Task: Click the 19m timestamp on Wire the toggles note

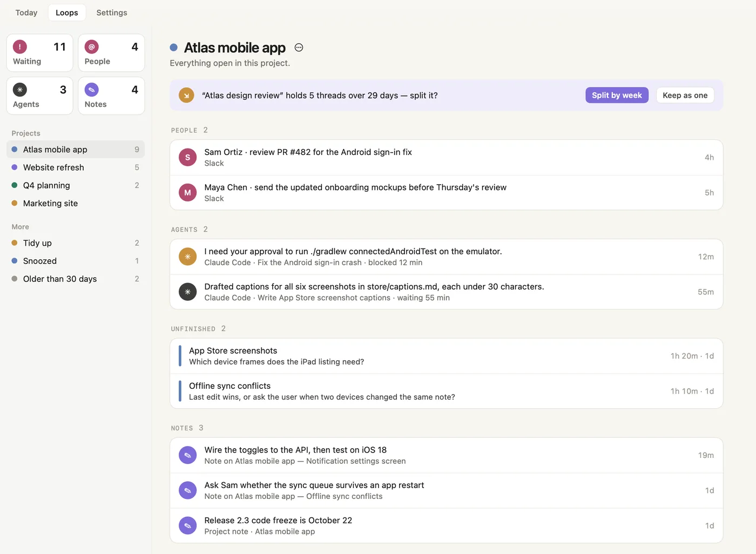Action: (706, 455)
